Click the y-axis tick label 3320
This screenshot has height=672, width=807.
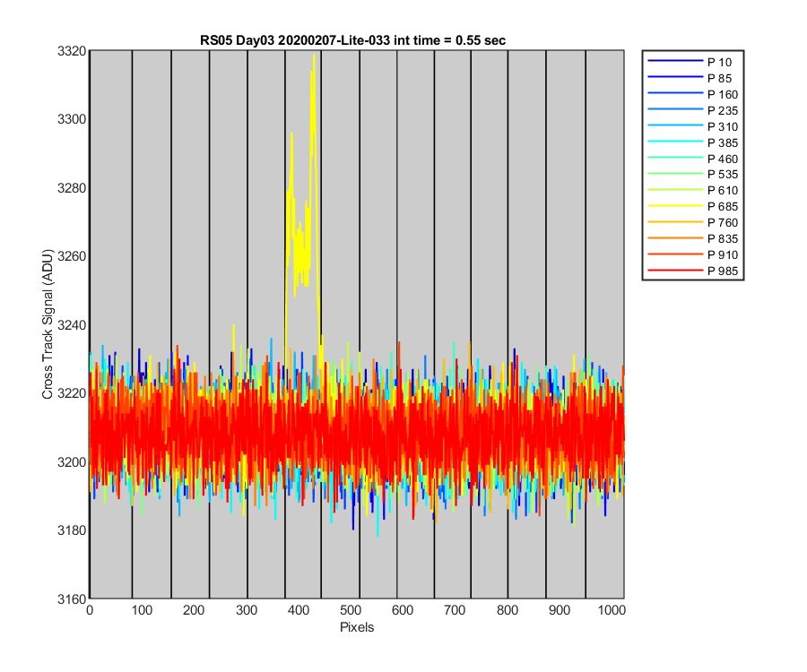(x=72, y=51)
